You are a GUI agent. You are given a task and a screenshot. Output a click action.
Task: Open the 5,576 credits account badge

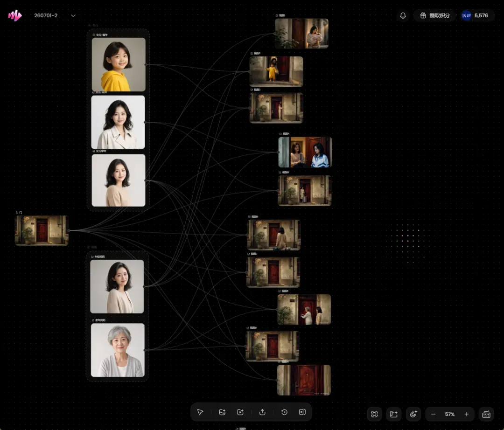point(475,15)
